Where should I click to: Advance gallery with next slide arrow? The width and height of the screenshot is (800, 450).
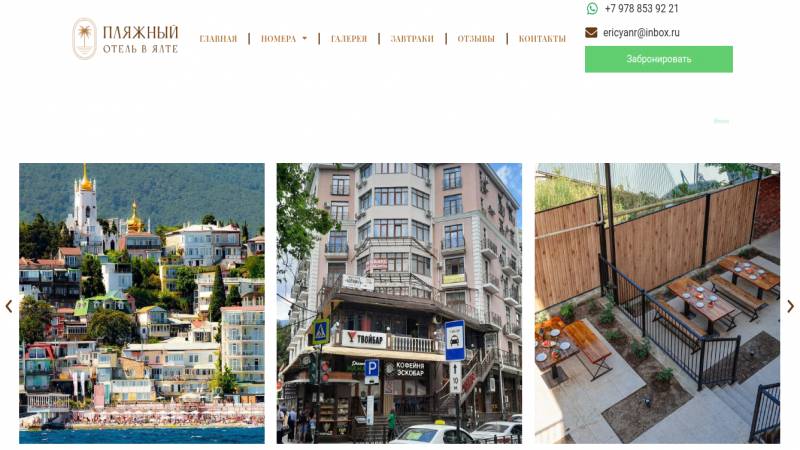coord(790,306)
